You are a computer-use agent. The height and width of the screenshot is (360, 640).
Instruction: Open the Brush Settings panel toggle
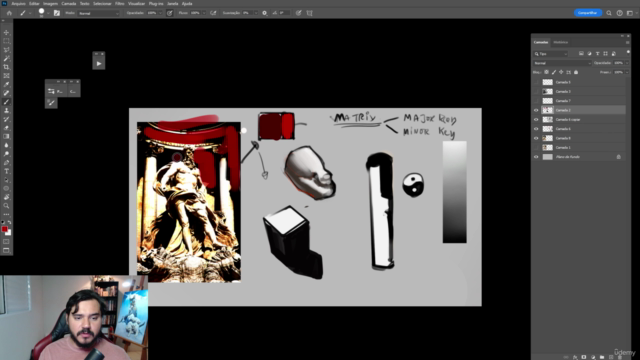coord(57,13)
